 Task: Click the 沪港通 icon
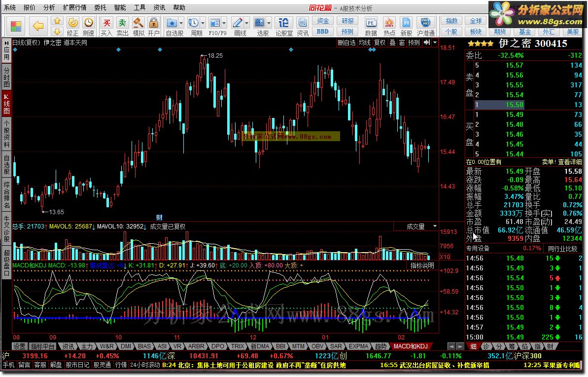point(426,23)
